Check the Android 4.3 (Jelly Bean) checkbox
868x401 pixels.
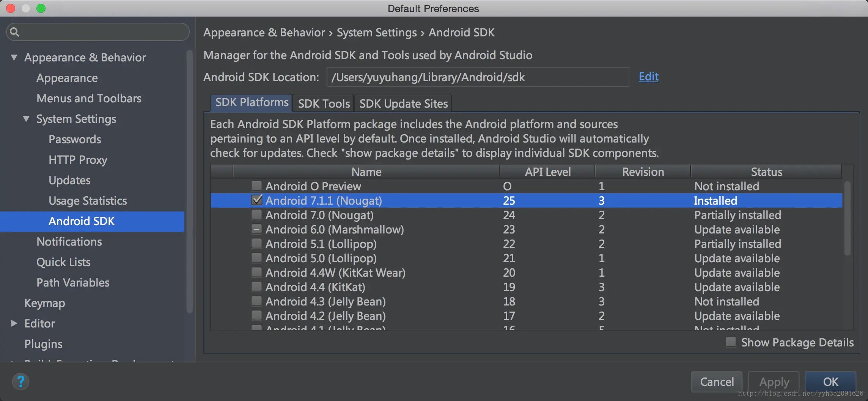256,301
